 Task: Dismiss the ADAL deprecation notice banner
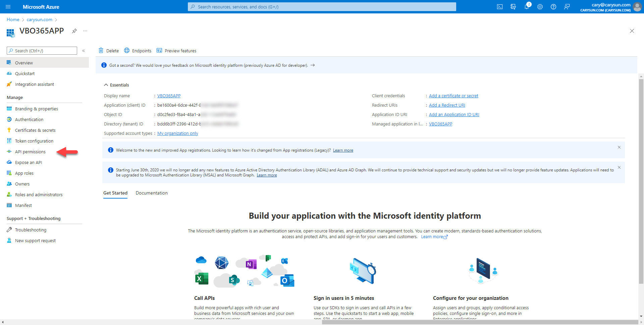point(619,167)
